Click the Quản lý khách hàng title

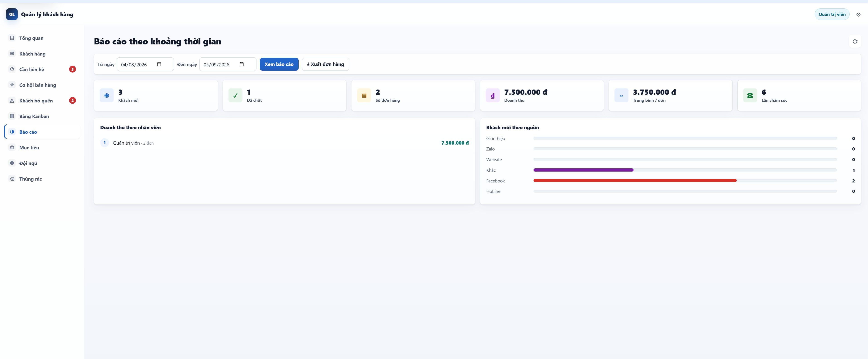47,15
